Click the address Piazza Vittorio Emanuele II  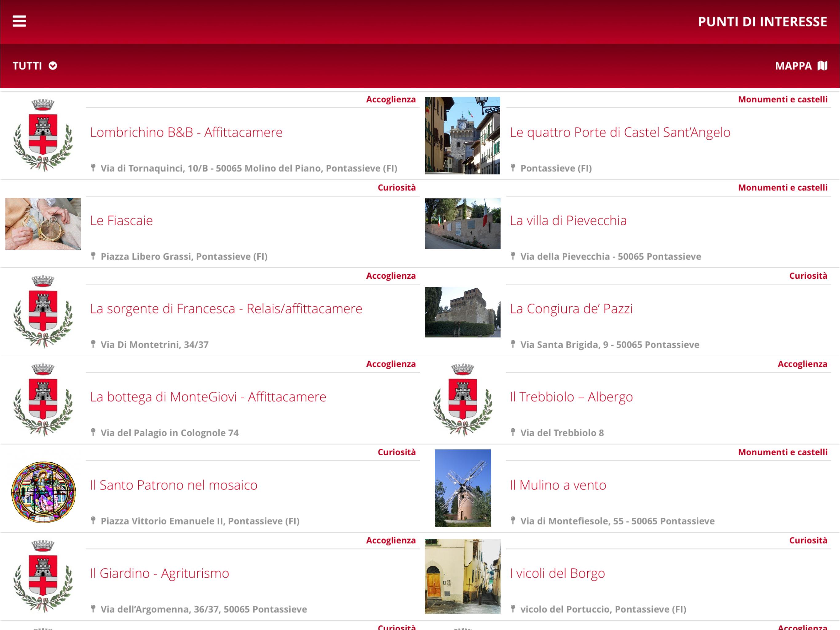(200, 521)
